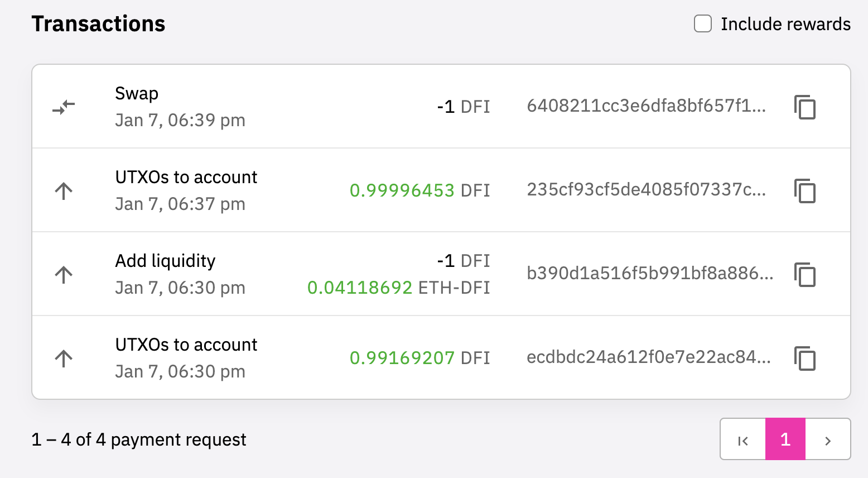Click the up arrow on the last transaction row

pyautogui.click(x=64, y=358)
